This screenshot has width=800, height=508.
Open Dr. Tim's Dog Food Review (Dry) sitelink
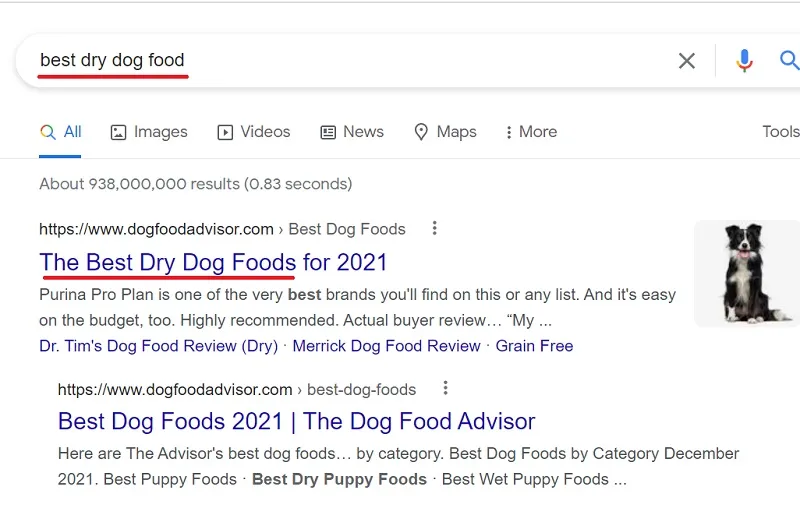coord(159,346)
